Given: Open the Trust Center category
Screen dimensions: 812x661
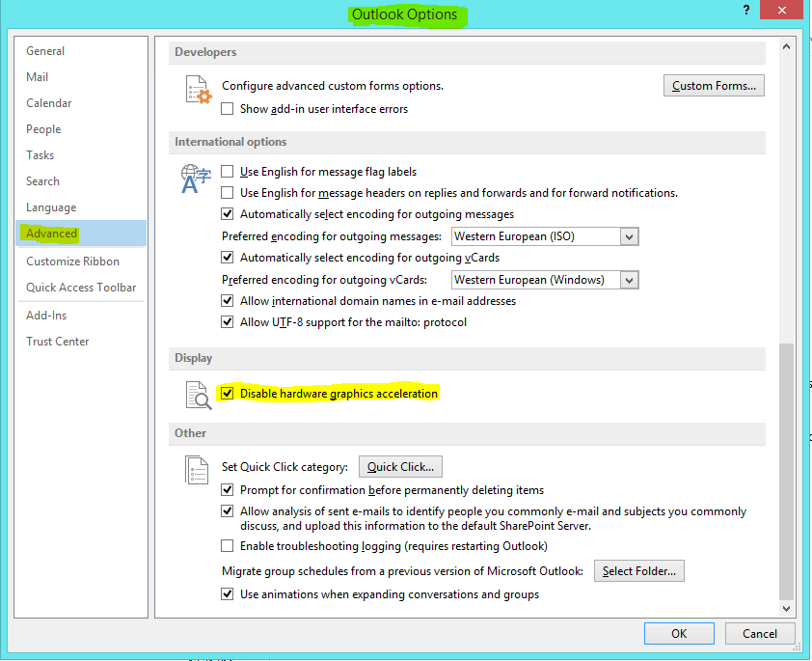Looking at the screenshot, I should pyautogui.click(x=58, y=342).
